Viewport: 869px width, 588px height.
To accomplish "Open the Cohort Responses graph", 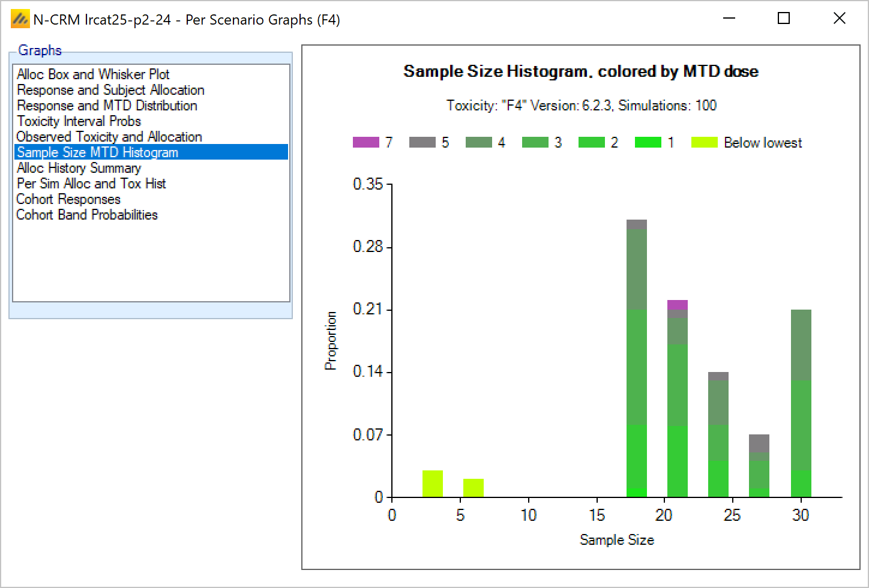I will (68, 199).
